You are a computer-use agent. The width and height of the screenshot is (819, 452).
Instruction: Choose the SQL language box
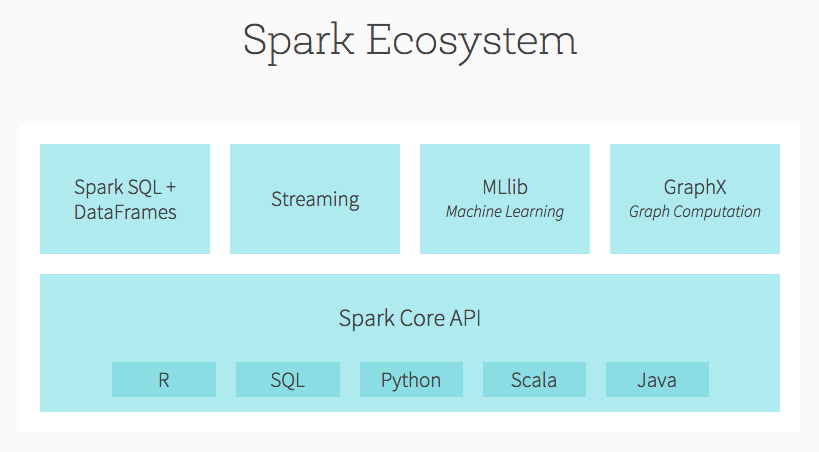[x=287, y=380]
